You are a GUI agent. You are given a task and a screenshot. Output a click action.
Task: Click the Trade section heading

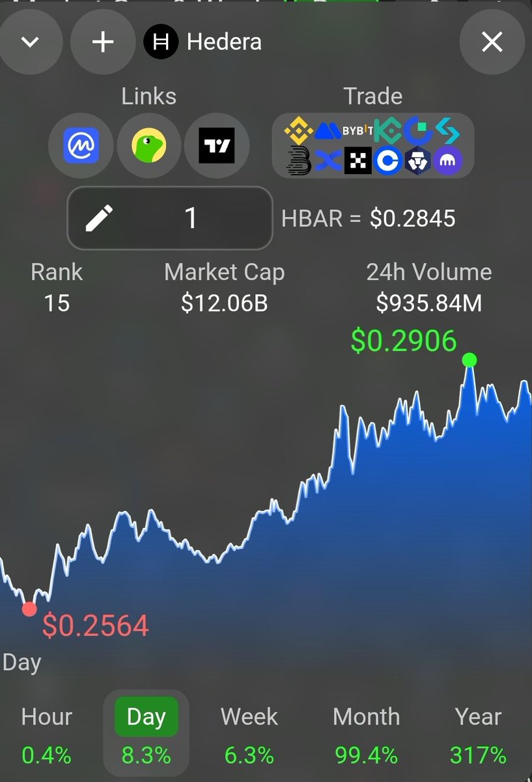pyautogui.click(x=373, y=96)
